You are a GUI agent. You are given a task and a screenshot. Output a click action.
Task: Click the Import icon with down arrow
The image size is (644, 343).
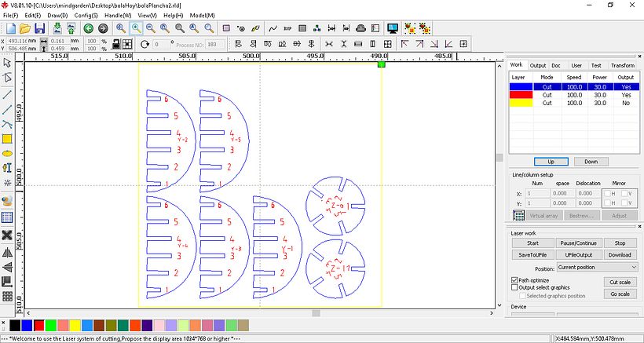tap(57, 28)
